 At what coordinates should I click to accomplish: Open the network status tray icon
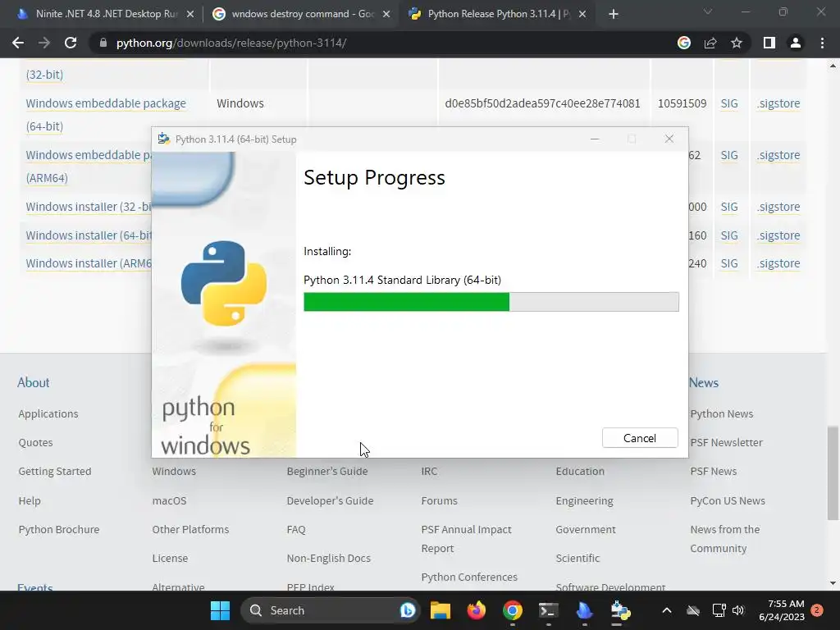click(x=719, y=610)
